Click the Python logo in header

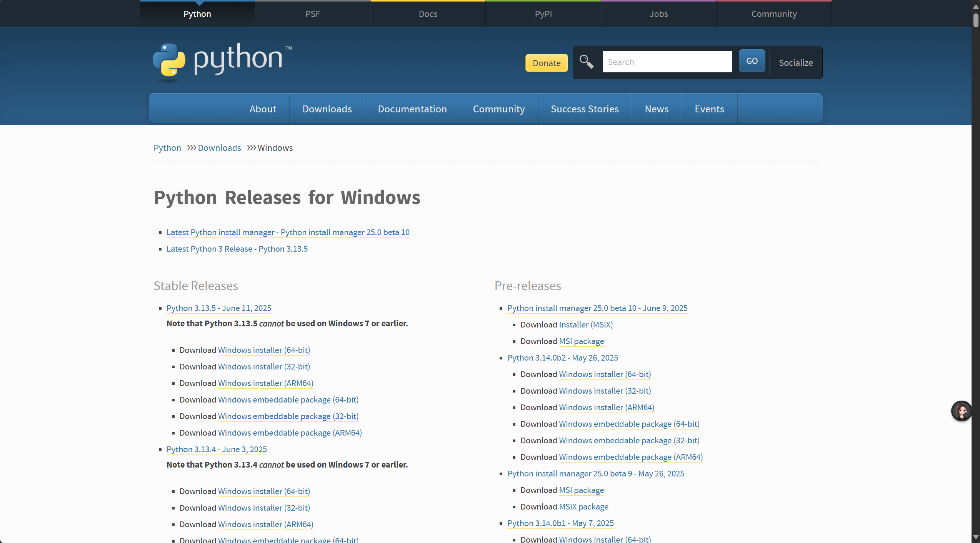click(x=222, y=61)
